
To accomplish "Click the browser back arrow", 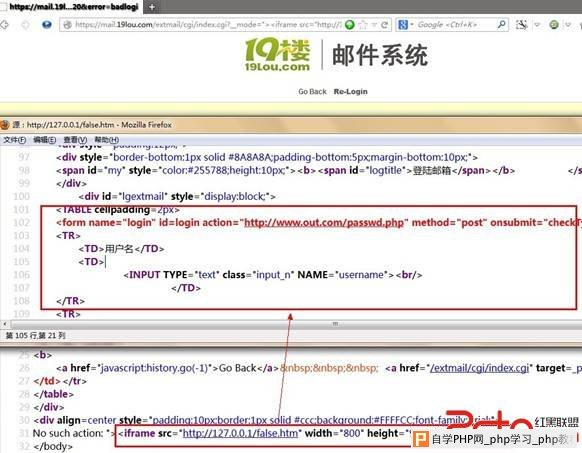I will tap(4, 25).
